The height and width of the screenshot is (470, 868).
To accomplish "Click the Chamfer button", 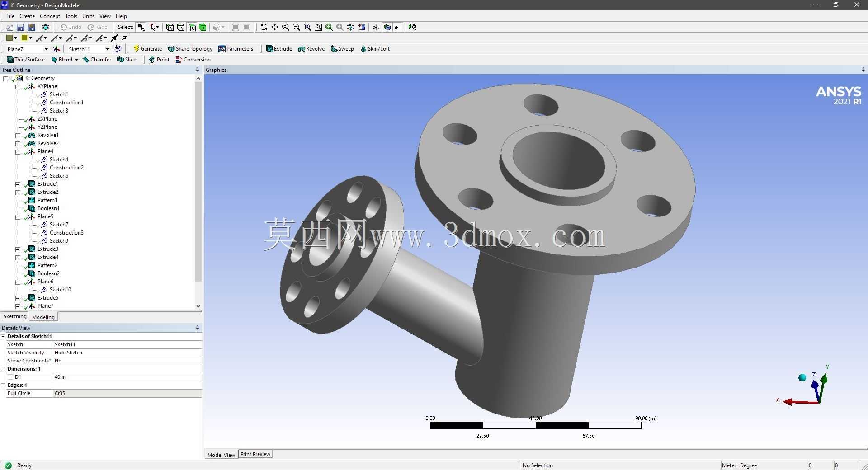I will pyautogui.click(x=97, y=60).
